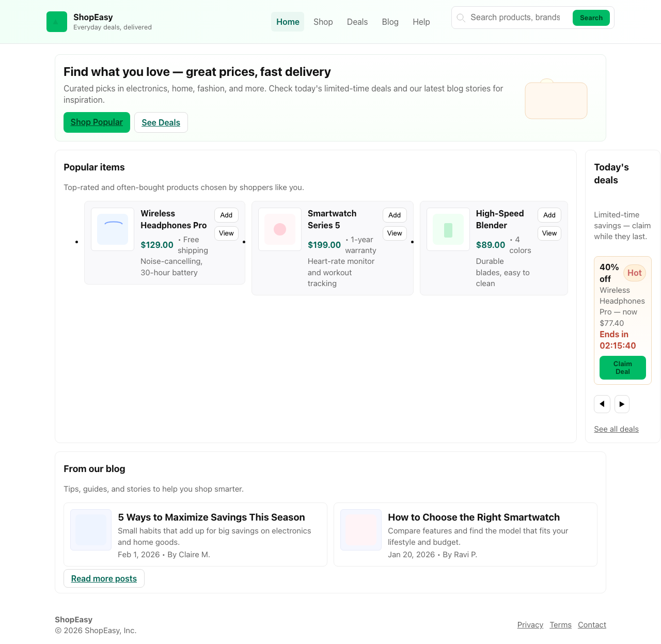
Task: Click the Read more posts link
Action: [x=104, y=578]
